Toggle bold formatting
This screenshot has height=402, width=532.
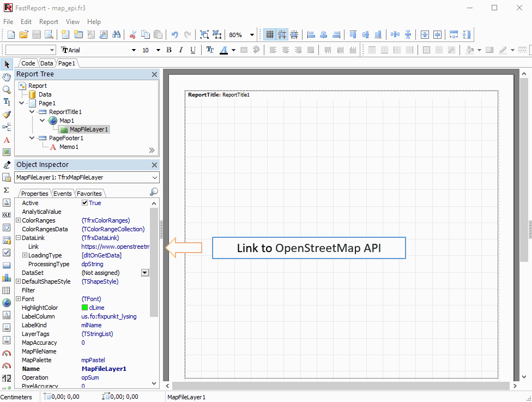169,49
